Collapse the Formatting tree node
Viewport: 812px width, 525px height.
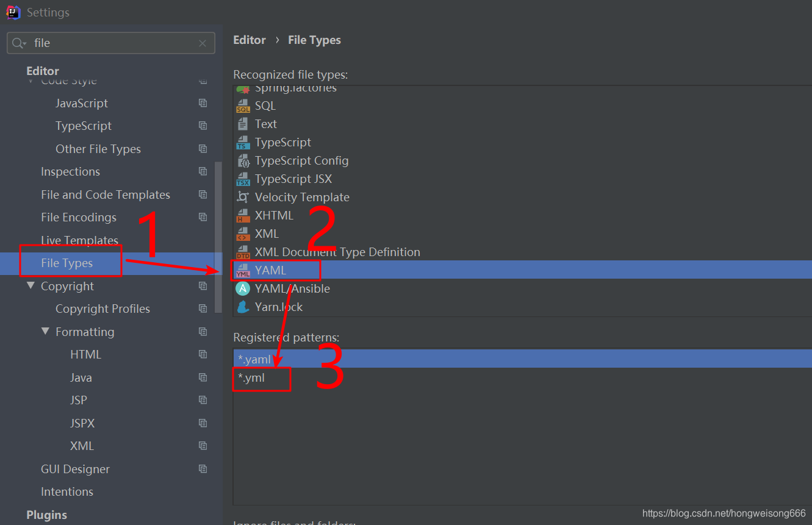point(45,332)
